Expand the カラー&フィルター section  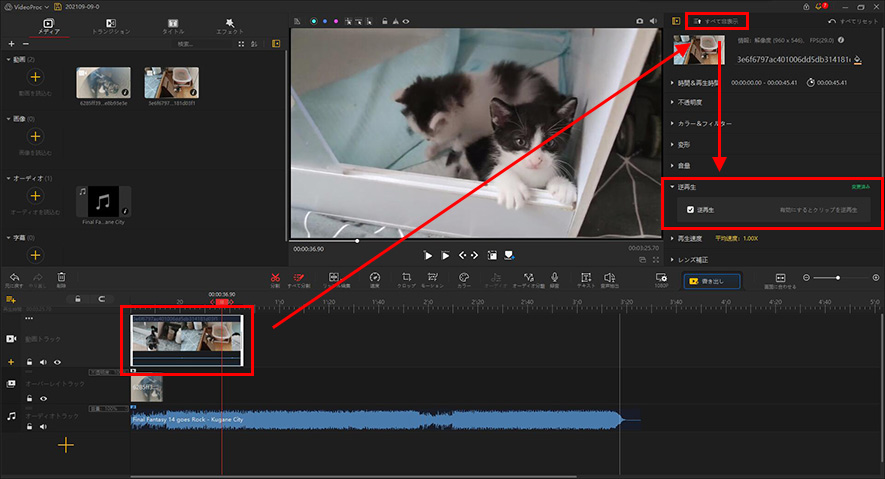pos(704,123)
